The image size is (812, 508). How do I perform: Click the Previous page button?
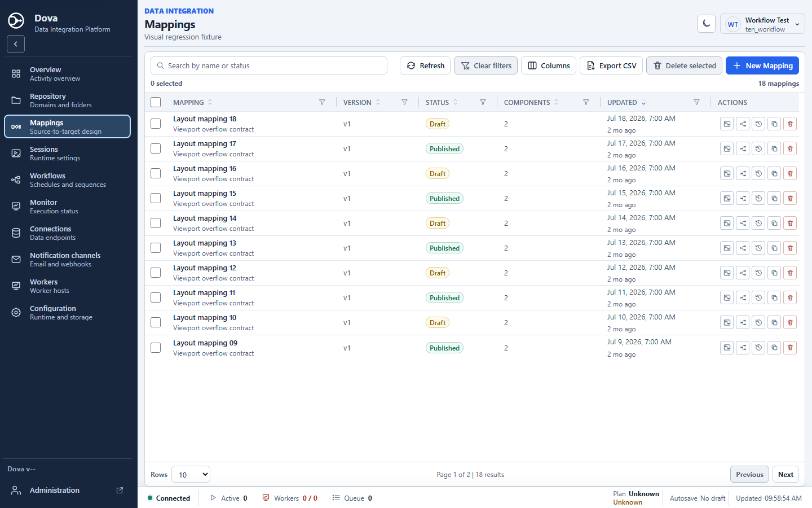point(749,475)
